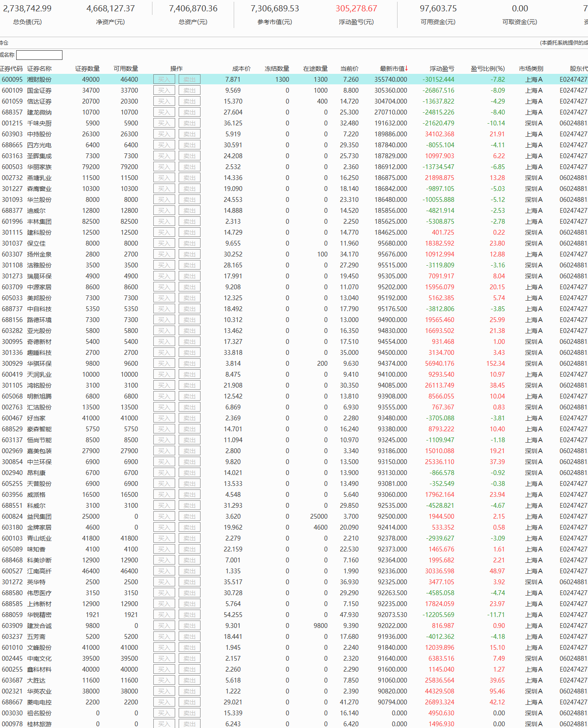588x728 pixels.
Task: Click 卖出 for 菱电电控 row
Action: tap(190, 702)
